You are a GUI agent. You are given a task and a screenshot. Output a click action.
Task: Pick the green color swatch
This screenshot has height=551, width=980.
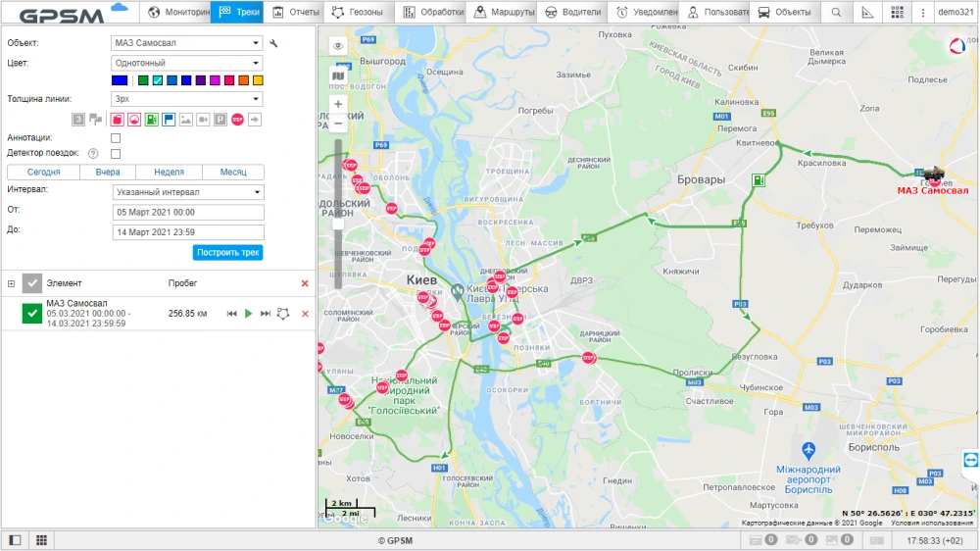pos(143,80)
